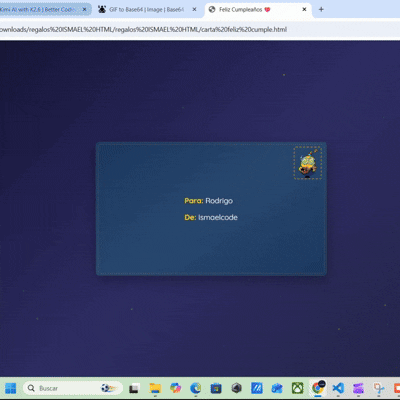
Task: Click the 'Ismaelcode' sender text
Action: [x=218, y=217]
